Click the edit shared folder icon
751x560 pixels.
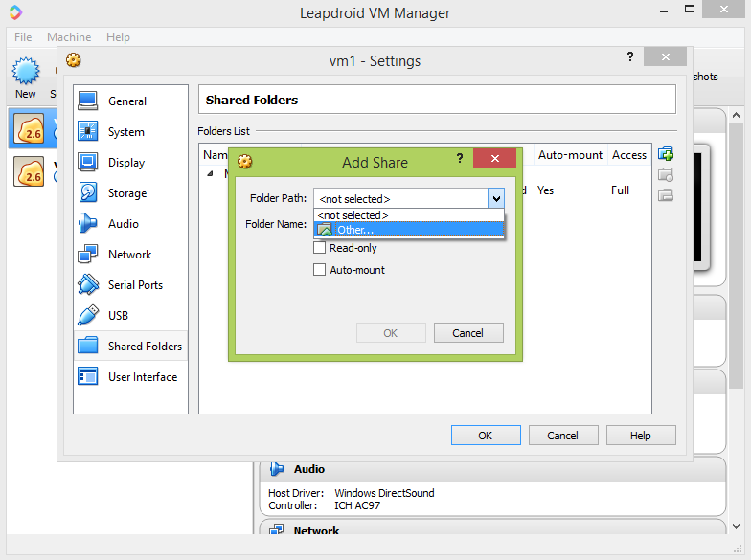[666, 174]
